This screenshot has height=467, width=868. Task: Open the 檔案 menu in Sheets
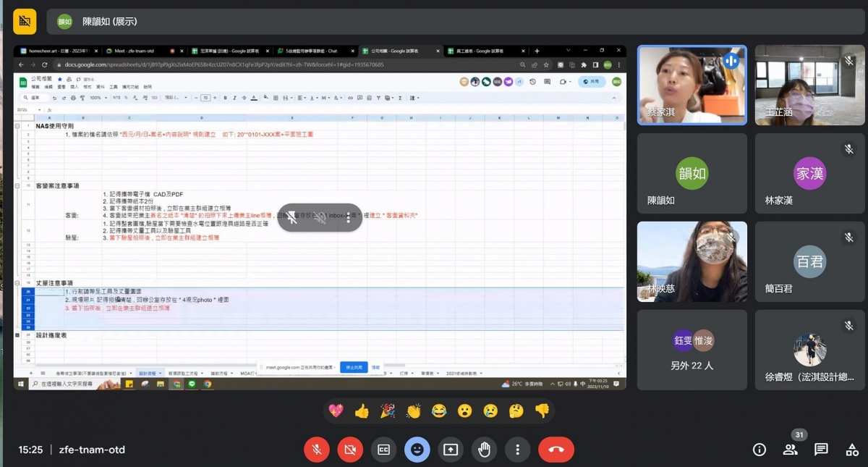[x=35, y=87]
